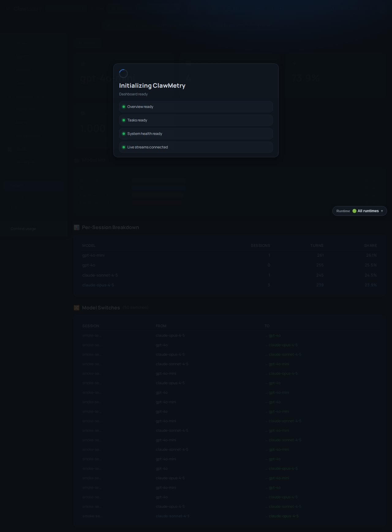The height and width of the screenshot is (532, 392).
Task: Click the Overview ready status row
Action: click(196, 107)
